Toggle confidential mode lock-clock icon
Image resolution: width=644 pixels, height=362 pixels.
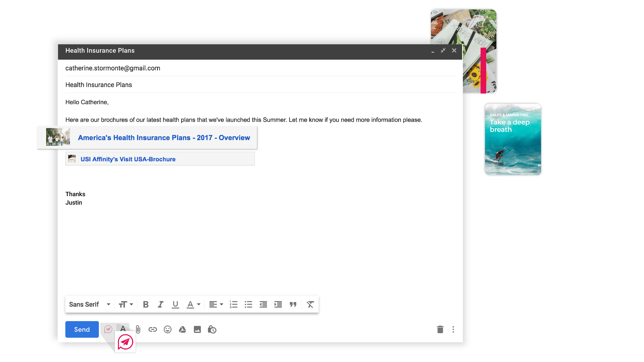coord(212,329)
